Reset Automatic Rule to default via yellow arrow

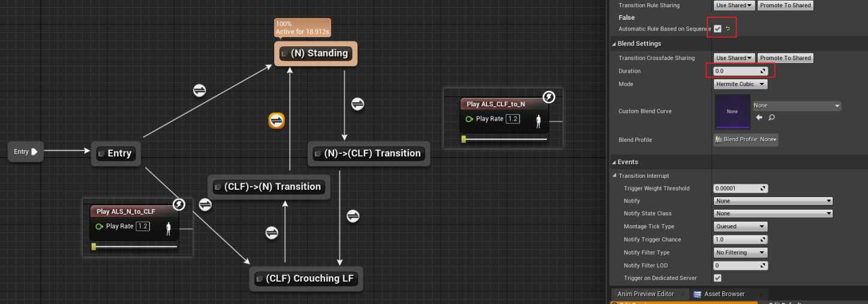click(728, 29)
